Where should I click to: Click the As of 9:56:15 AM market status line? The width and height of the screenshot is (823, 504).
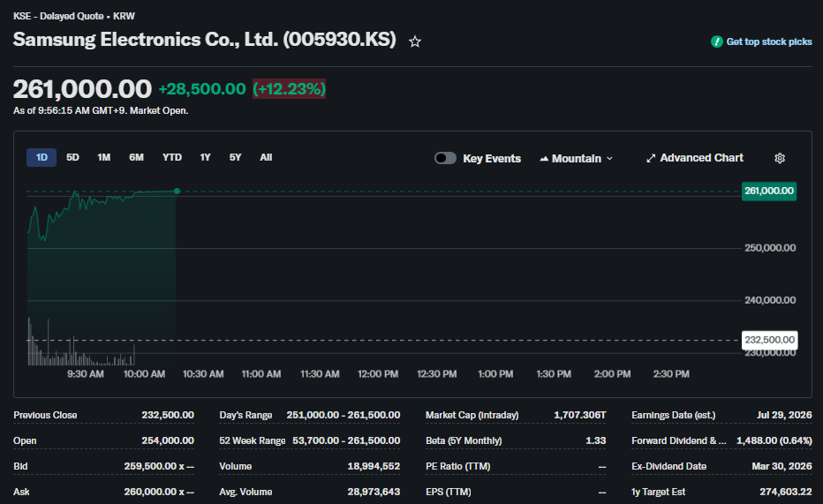tap(101, 110)
